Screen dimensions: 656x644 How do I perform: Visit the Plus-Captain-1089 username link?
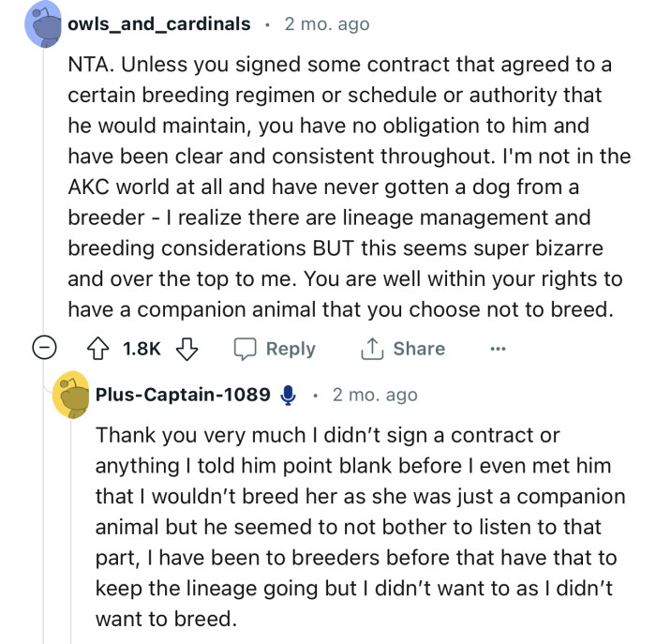184,396
